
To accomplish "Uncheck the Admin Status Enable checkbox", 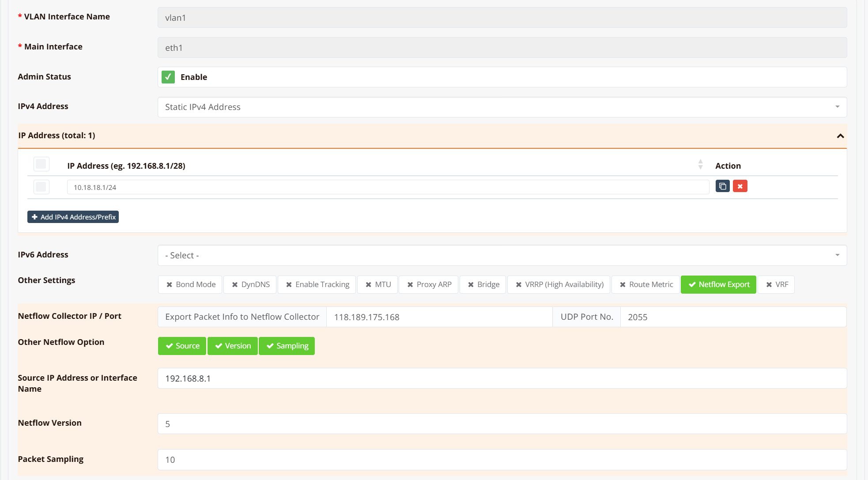I will [x=168, y=77].
